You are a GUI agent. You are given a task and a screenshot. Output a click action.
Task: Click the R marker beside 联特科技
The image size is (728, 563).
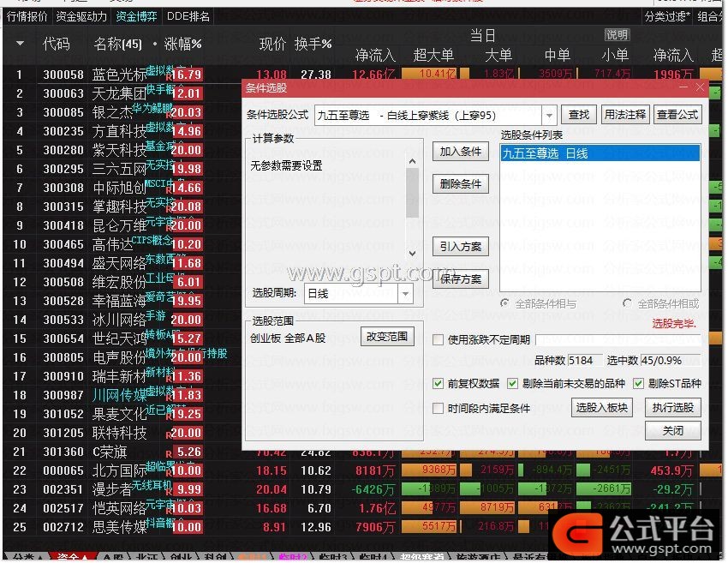click(x=169, y=435)
